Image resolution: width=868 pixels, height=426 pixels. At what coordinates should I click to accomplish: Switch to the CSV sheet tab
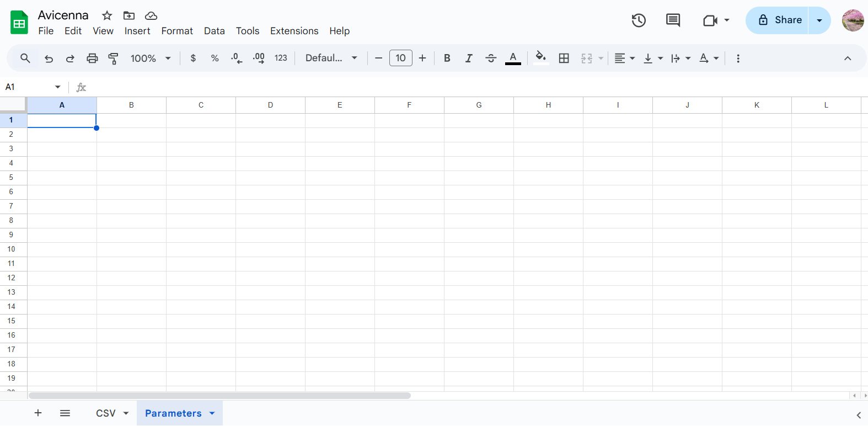click(x=105, y=413)
